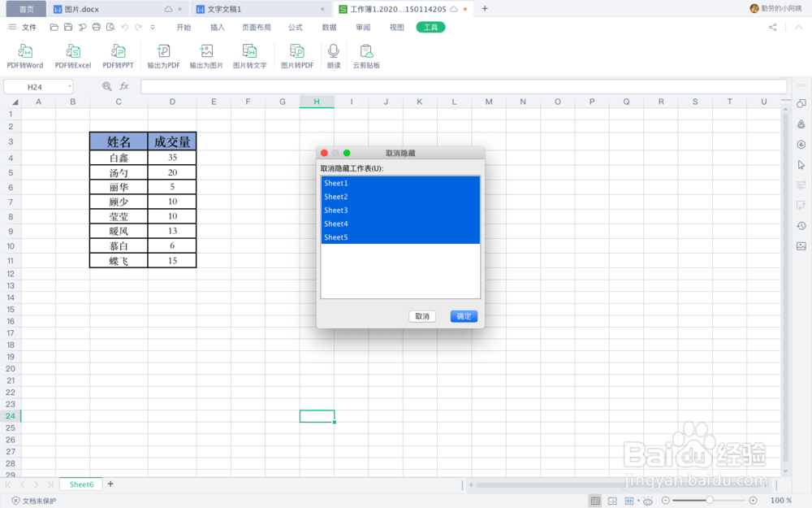Screen dimensions: 812x508
Task: Expand quick access toolbar customize arrow
Action: click(x=153, y=27)
